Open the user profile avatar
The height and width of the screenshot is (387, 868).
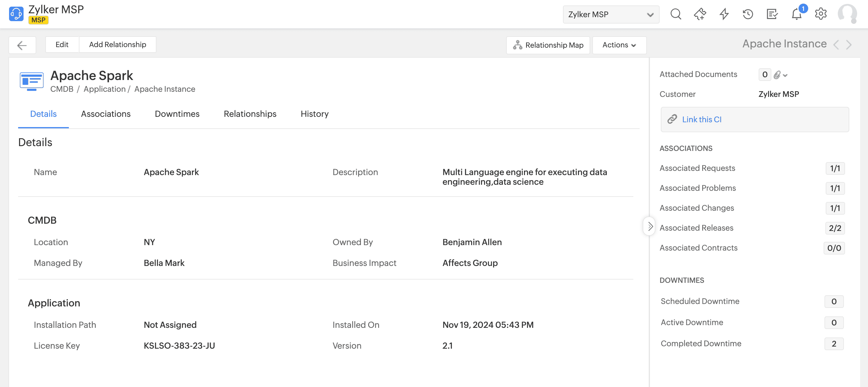pyautogui.click(x=847, y=14)
